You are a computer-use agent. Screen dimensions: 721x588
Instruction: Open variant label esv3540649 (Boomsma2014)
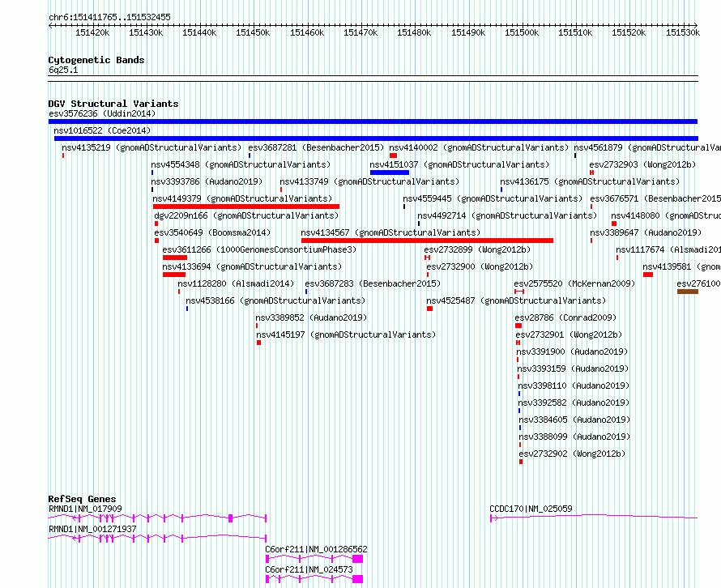point(212,232)
